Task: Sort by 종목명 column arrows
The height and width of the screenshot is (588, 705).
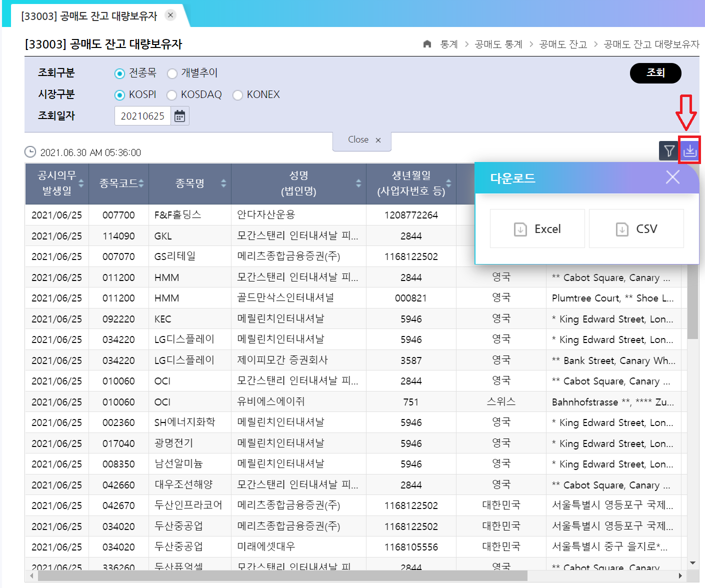Action: tap(223, 183)
